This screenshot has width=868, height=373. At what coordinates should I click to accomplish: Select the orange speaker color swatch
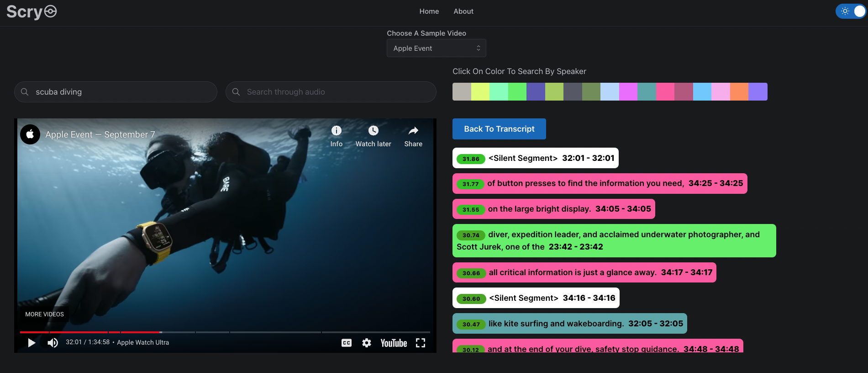pos(739,91)
